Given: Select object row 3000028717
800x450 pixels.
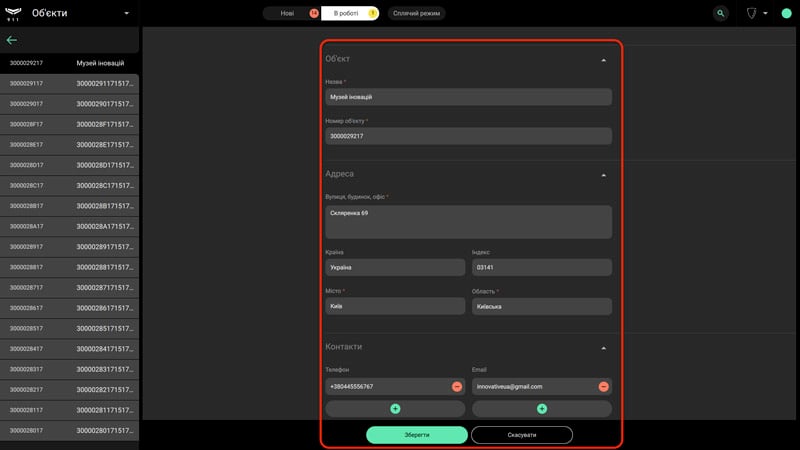Looking at the screenshot, I should pos(69,288).
